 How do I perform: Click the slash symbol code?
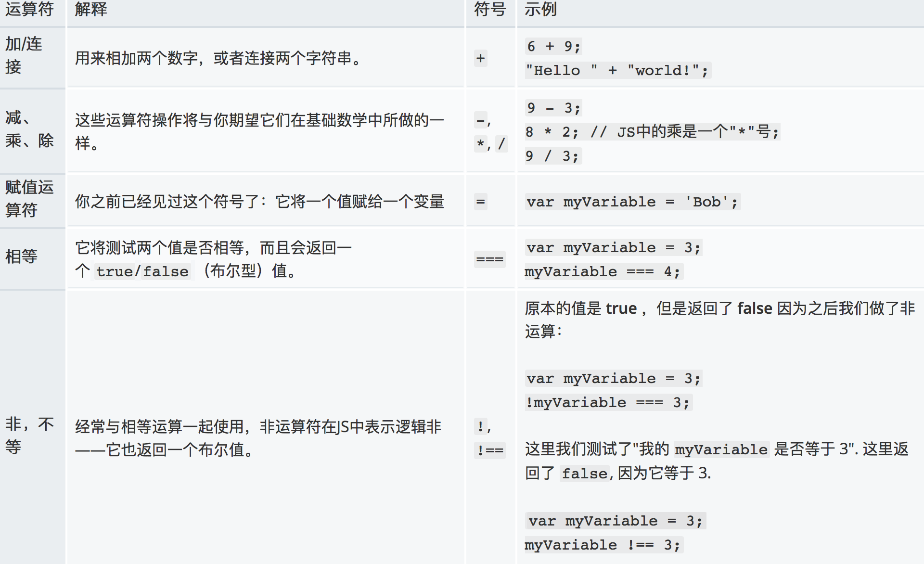point(501,143)
